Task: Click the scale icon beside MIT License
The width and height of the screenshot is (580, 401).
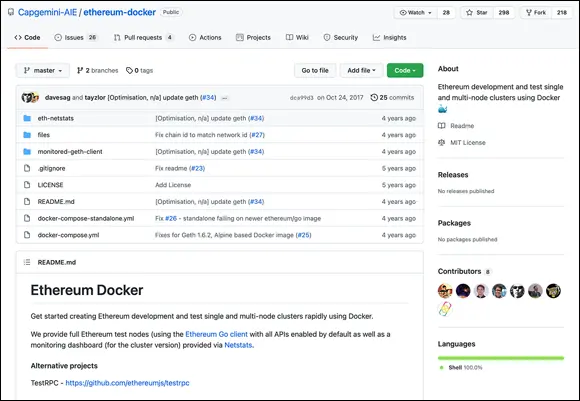Action: click(442, 142)
